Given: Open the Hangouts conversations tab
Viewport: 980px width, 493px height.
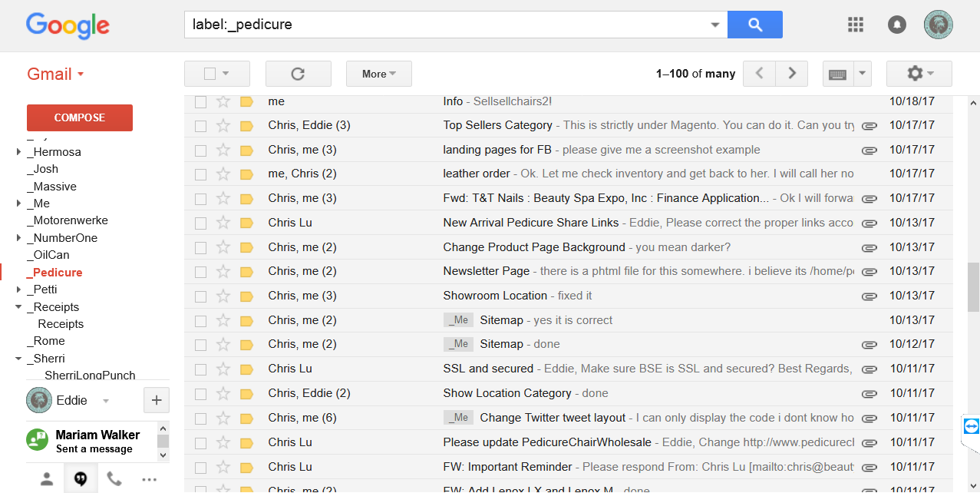Looking at the screenshot, I should [x=80, y=479].
